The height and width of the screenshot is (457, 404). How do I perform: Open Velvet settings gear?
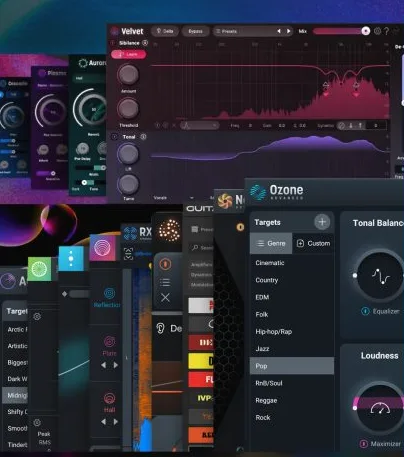tap(377, 31)
